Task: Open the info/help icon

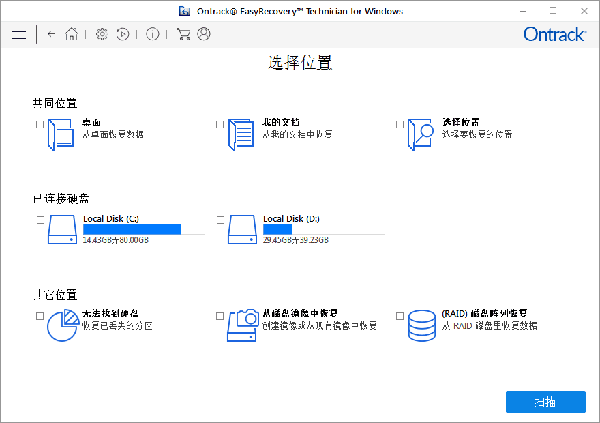Action: click(152, 34)
